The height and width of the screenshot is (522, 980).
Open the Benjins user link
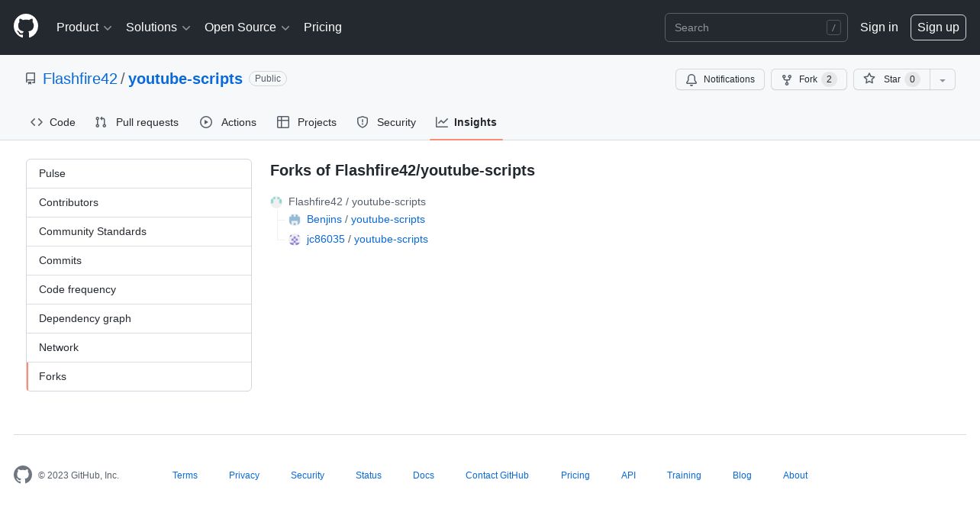[x=324, y=220]
